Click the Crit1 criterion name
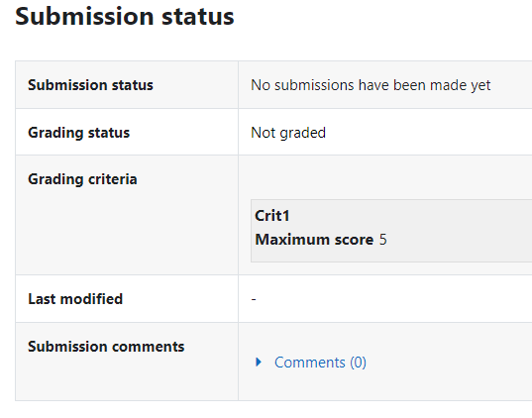This screenshot has width=532, height=418. point(272,216)
